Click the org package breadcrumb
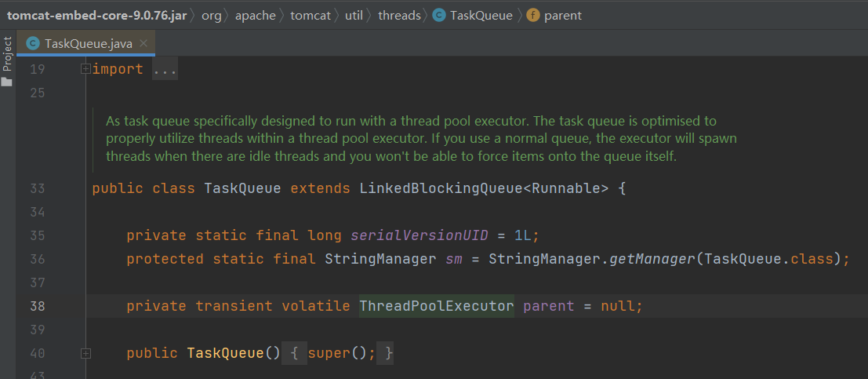Screen dimensions: 868x379 coord(211,16)
